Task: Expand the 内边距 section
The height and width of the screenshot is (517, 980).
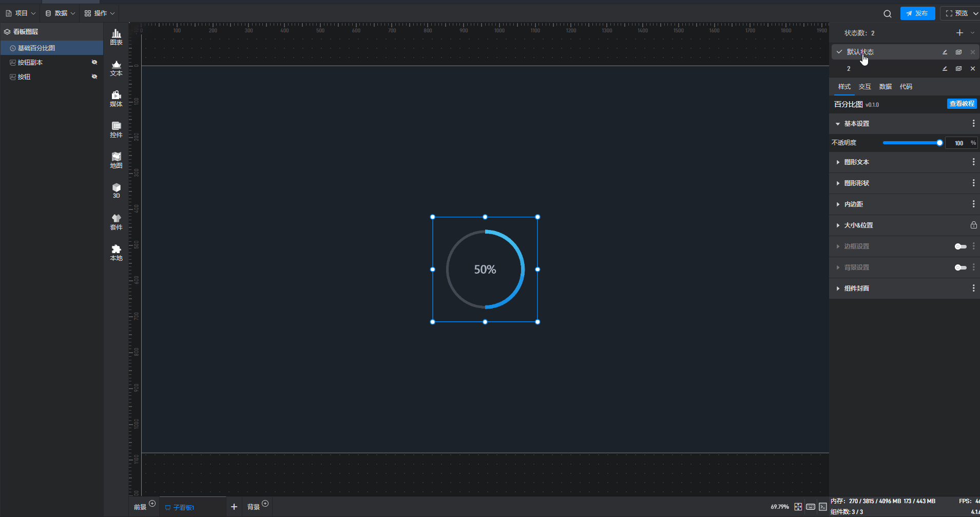Action: point(853,204)
